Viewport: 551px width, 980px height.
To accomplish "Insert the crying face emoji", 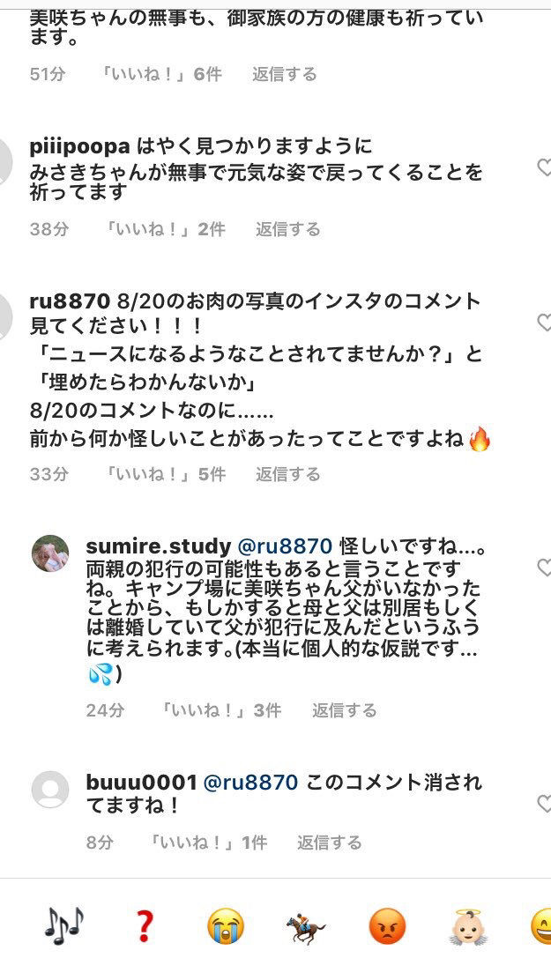I will (225, 926).
